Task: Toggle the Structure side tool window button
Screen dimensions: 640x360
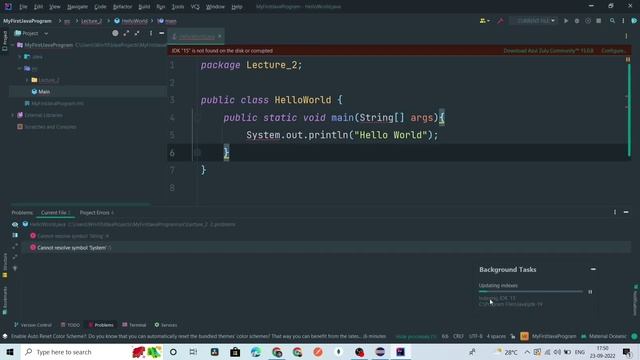Action: point(5,265)
